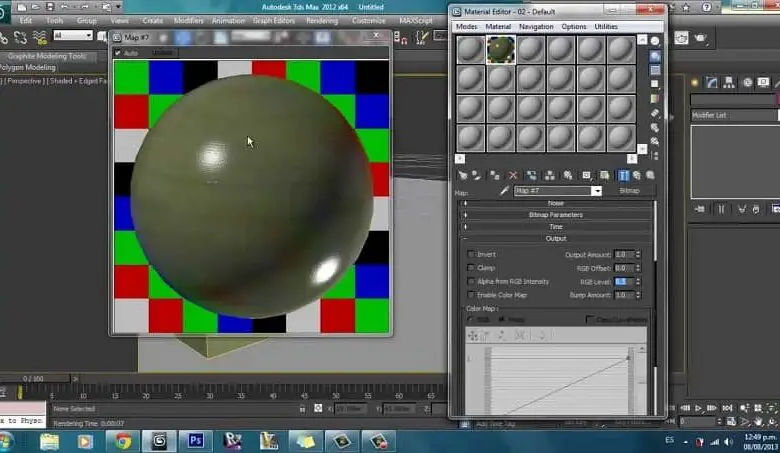The width and height of the screenshot is (780, 453).
Task: Open Material Editor Options sidebar icon
Action: 655,128
